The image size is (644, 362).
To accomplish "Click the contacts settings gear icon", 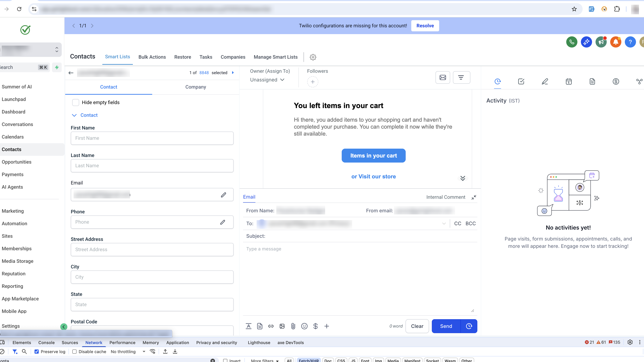I will [x=313, y=57].
